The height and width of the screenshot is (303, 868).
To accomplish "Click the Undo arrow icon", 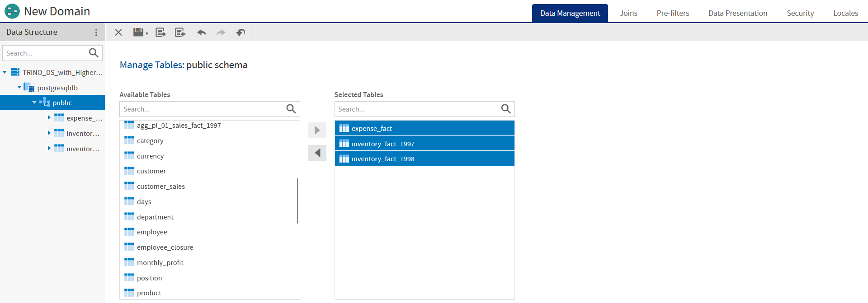I will [x=202, y=33].
